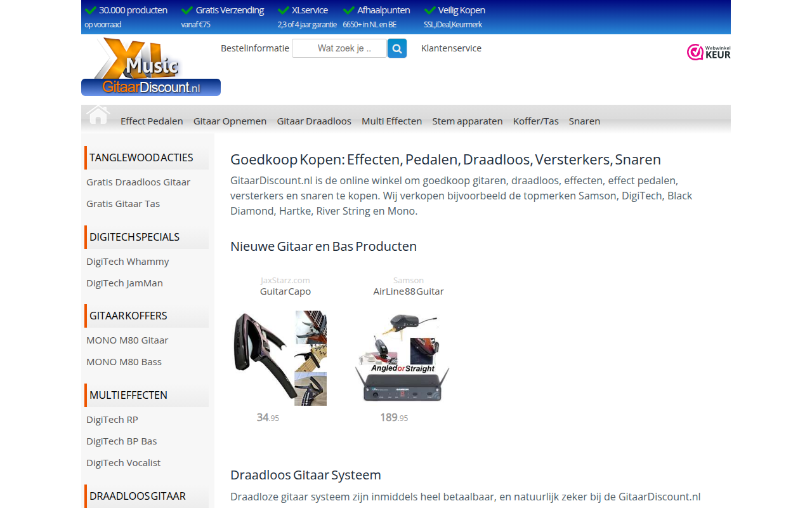Open Bestelinformatie link
Viewport: 812px width, 508px height.
[x=255, y=48]
